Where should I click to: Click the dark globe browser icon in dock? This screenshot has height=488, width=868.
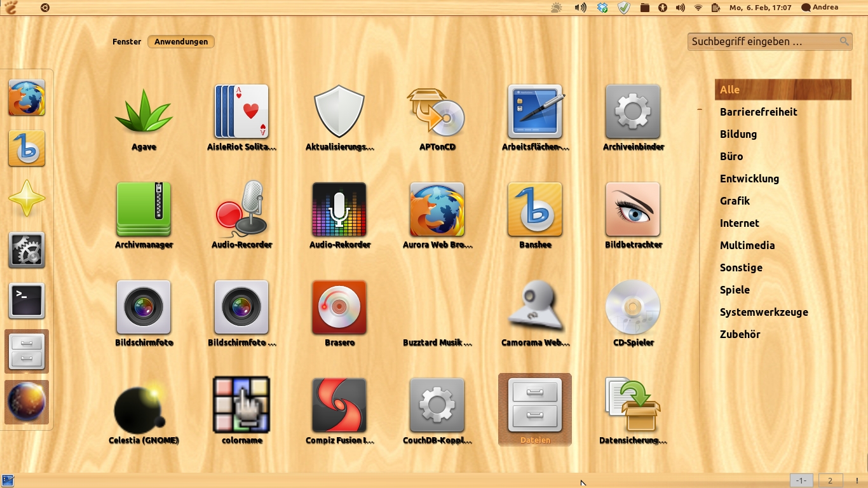27,403
